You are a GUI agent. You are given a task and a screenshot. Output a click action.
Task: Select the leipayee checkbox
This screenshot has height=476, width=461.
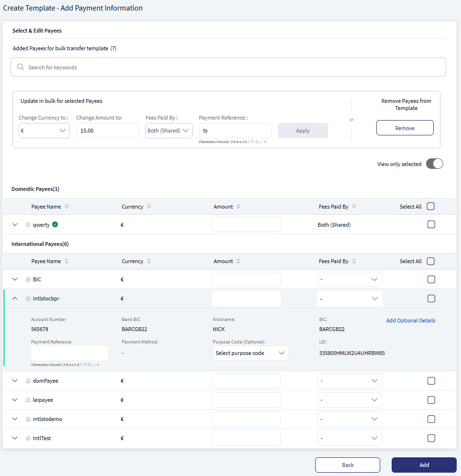pyautogui.click(x=431, y=400)
